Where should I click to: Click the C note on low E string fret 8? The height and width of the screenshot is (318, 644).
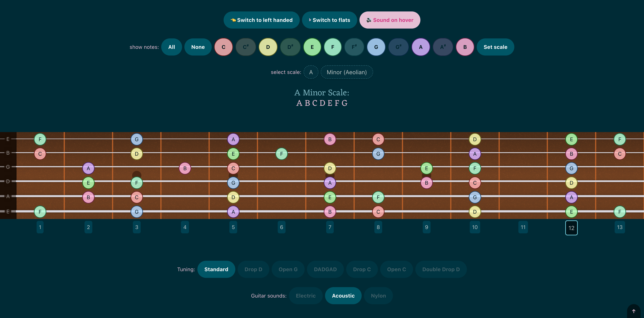(x=378, y=212)
